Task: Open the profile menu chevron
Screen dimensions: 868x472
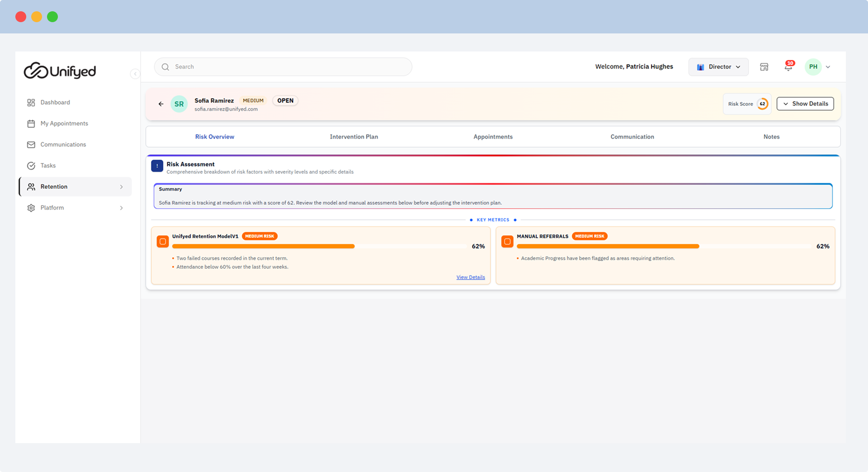Action: [x=828, y=67]
